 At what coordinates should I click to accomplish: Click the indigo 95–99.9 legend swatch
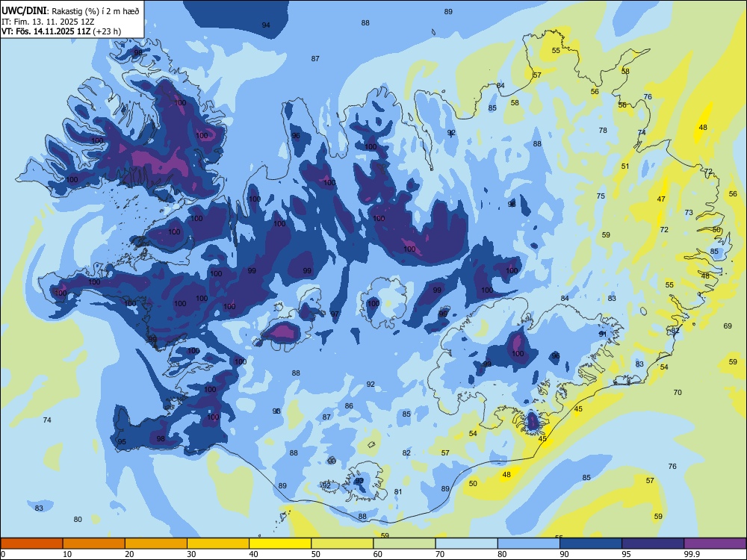tap(653, 544)
